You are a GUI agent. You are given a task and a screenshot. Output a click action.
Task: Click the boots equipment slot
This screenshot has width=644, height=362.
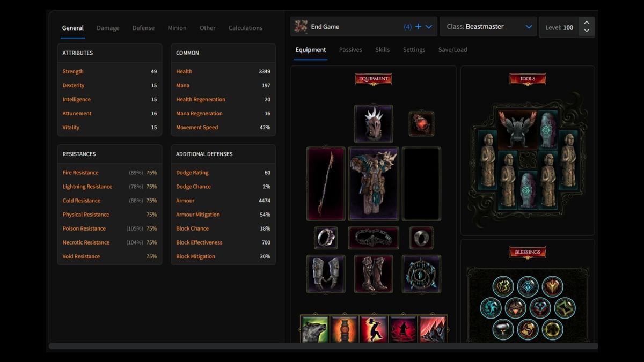point(373,274)
